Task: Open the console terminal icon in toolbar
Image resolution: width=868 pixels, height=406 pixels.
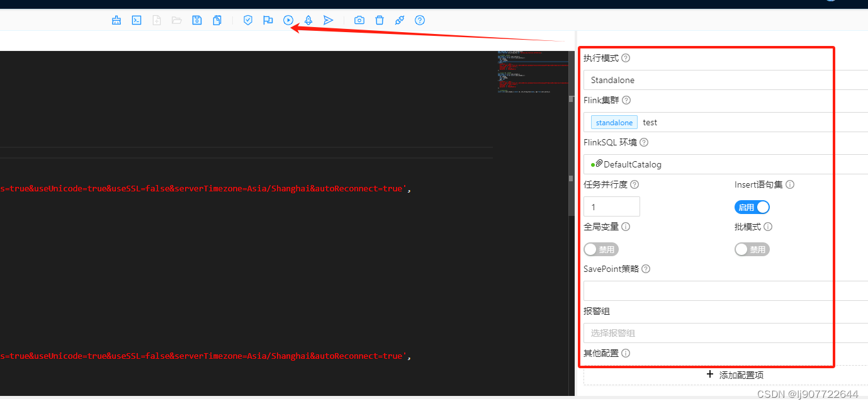Action: (137, 20)
